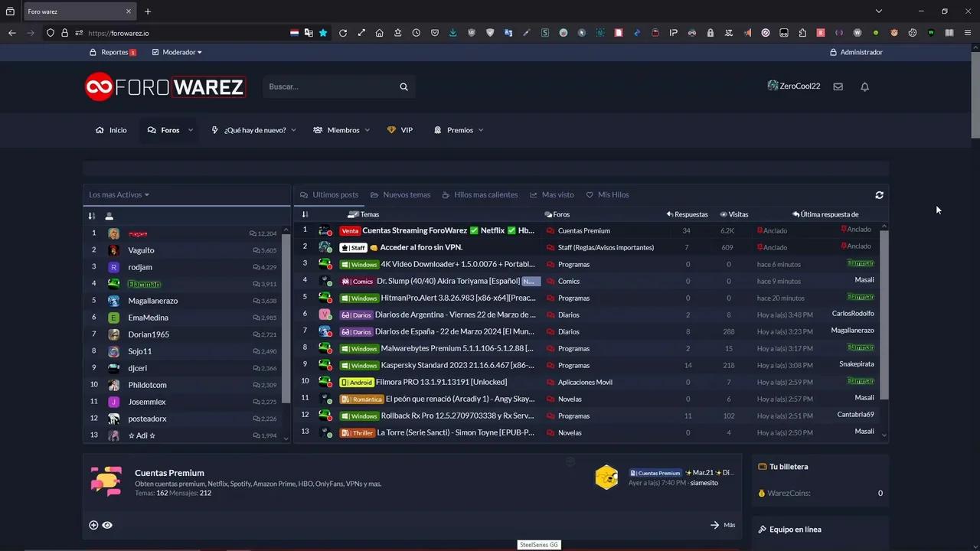This screenshot has width=980, height=551.
Task: Open the Los mas Activos dropdown
Action: tap(119, 194)
